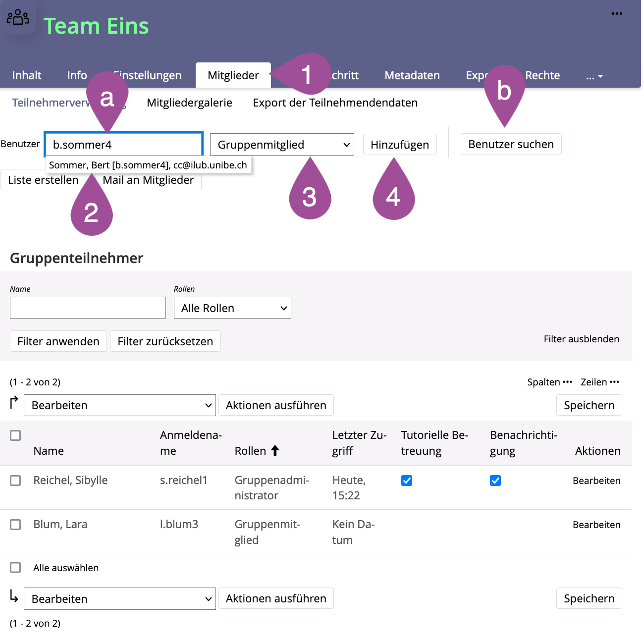Open the three-dots menu at top right

(616, 13)
